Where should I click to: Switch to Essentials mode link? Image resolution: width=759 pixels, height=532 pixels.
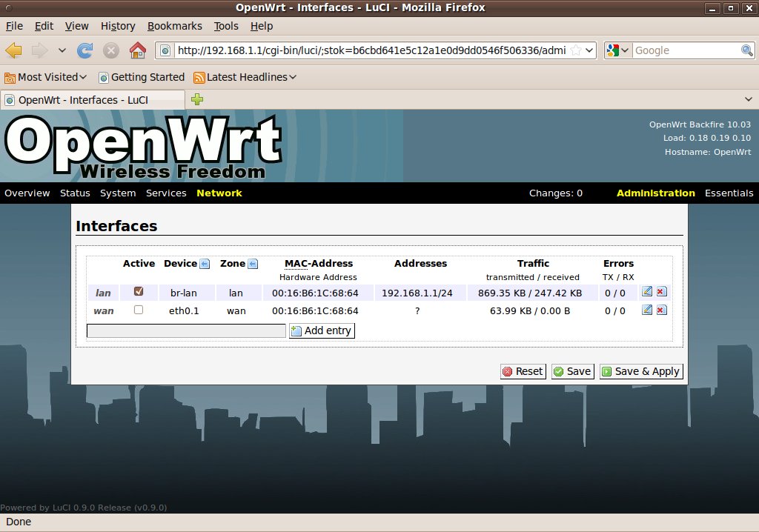click(729, 193)
